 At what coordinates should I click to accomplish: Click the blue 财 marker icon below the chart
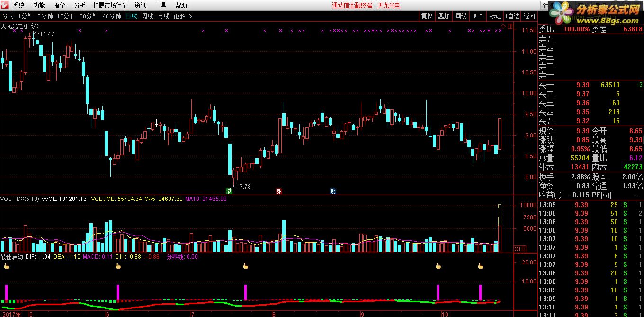coord(333,191)
